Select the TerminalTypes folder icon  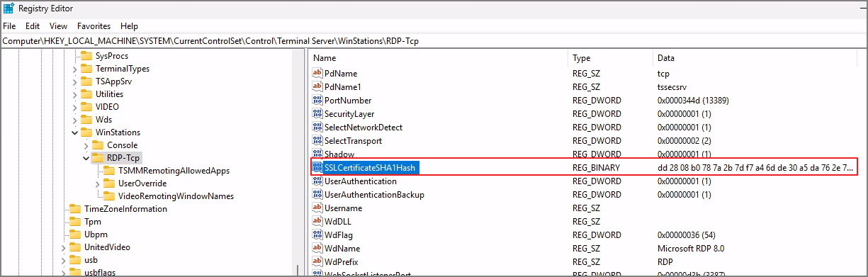(x=86, y=69)
